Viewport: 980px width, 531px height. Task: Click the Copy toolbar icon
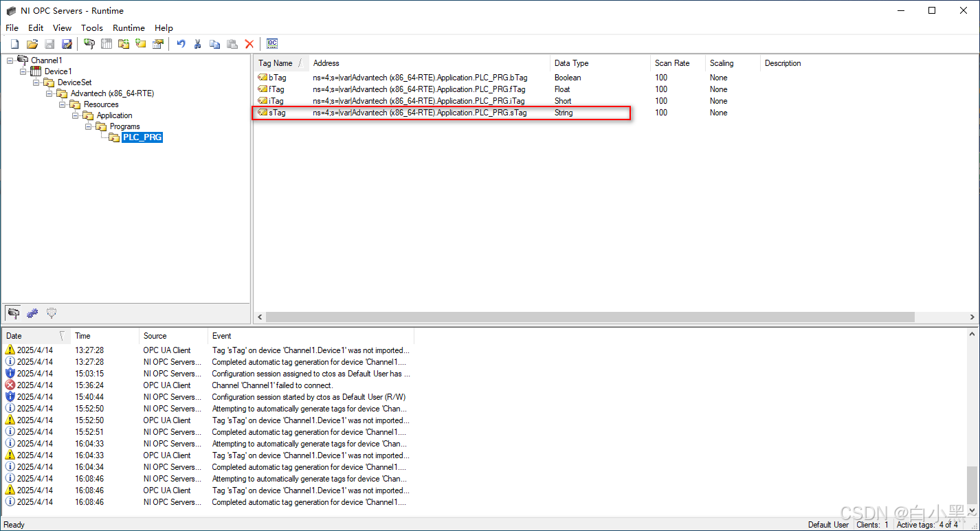pos(215,44)
